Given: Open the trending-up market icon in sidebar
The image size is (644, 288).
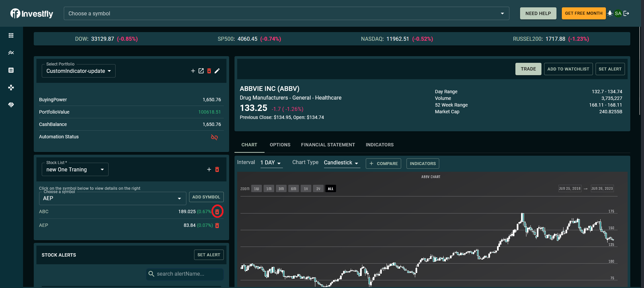Looking at the screenshot, I should [11, 53].
